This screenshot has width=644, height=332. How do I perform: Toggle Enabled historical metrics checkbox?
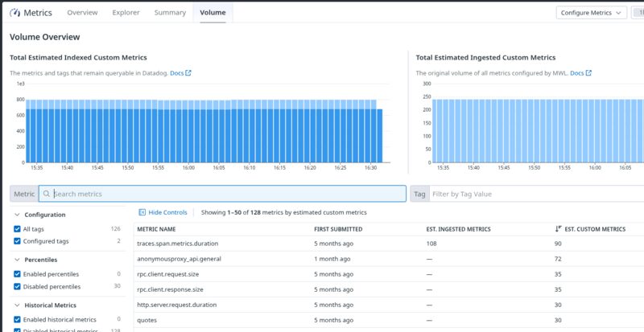point(17,319)
